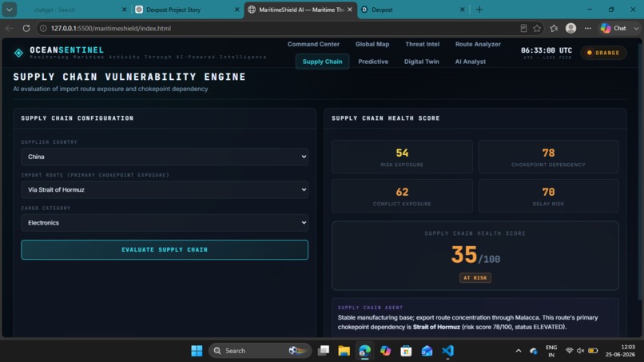Open the Route Analyzer tab
This screenshot has height=362, width=644.
click(478, 44)
